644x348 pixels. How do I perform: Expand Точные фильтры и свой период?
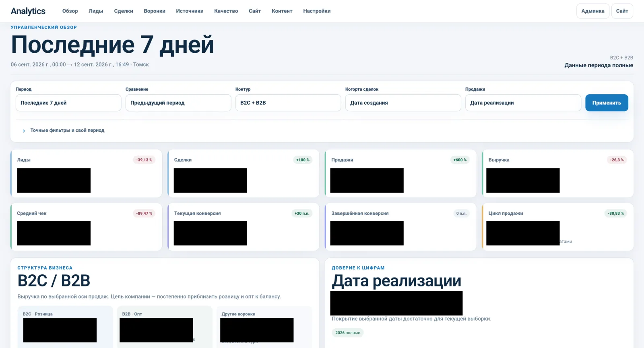click(x=67, y=130)
